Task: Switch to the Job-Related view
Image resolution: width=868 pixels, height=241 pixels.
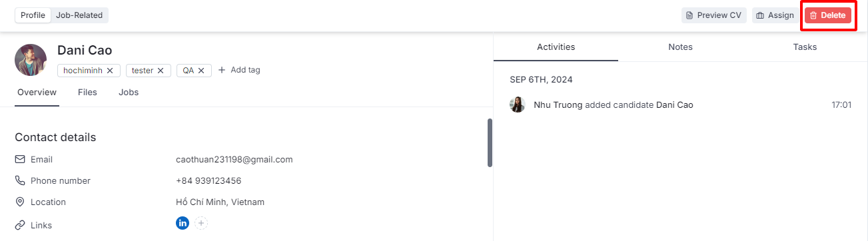Action: click(79, 15)
